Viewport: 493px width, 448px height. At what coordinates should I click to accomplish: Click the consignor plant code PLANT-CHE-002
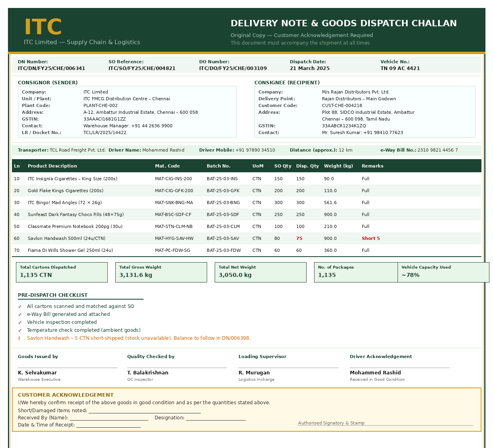(x=101, y=105)
